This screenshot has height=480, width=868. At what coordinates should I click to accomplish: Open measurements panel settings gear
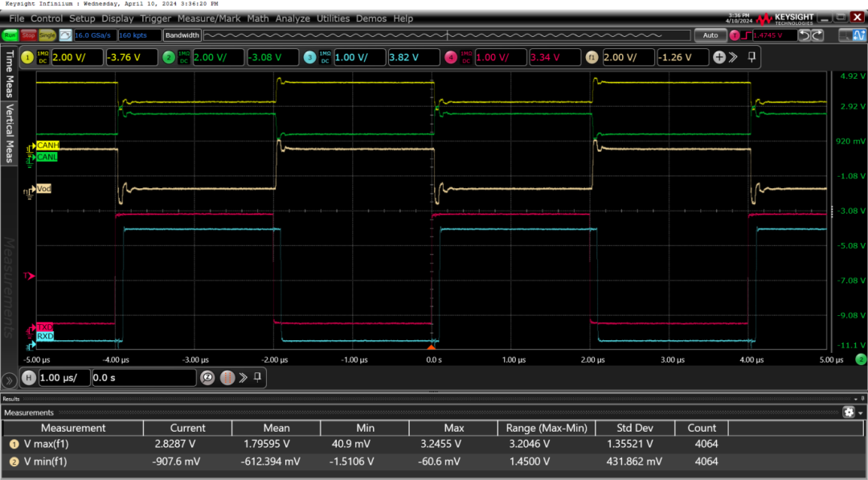848,412
